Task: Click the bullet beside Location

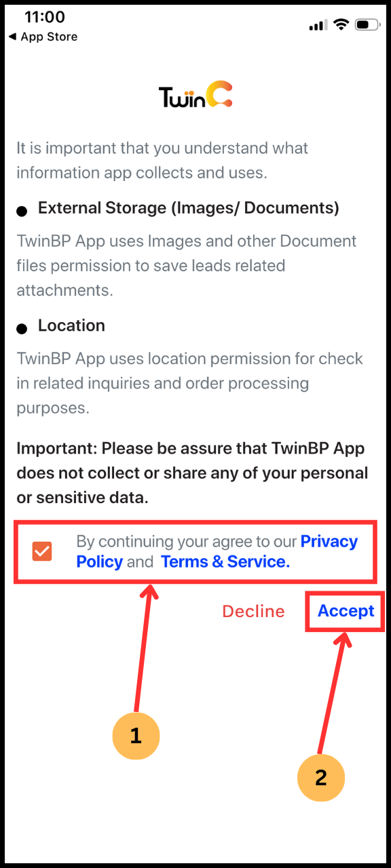Action: point(22,329)
